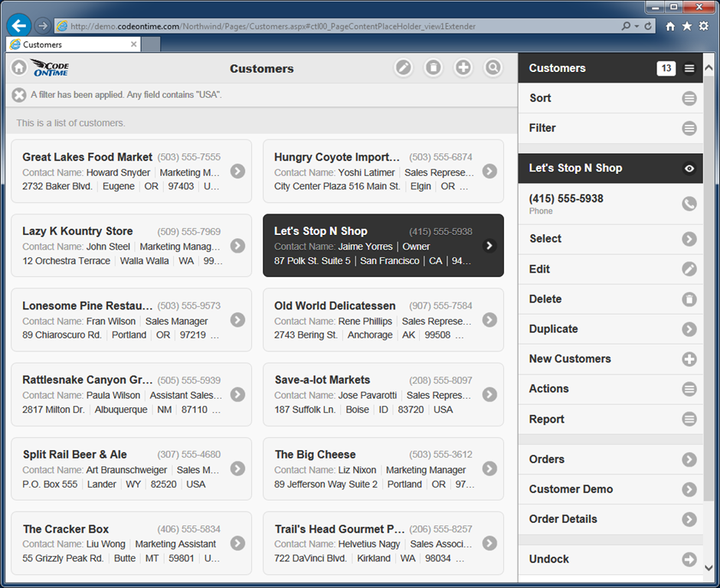Open browser Tools gear icon
720x588 pixels.
(x=703, y=26)
